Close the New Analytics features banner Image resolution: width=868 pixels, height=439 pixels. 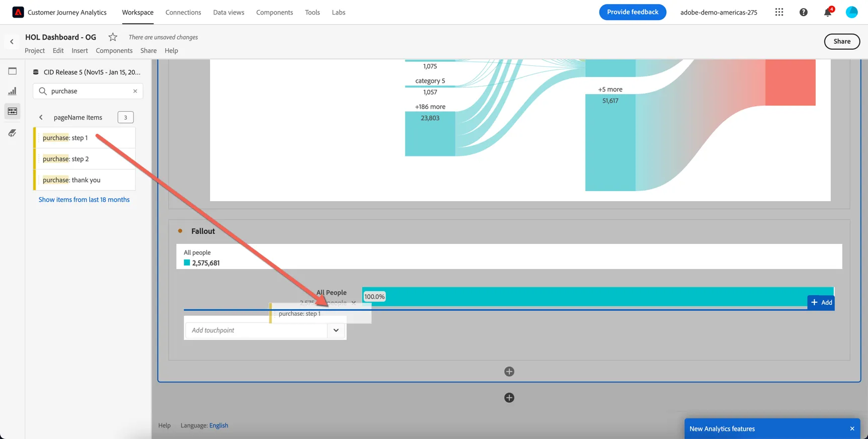852,429
